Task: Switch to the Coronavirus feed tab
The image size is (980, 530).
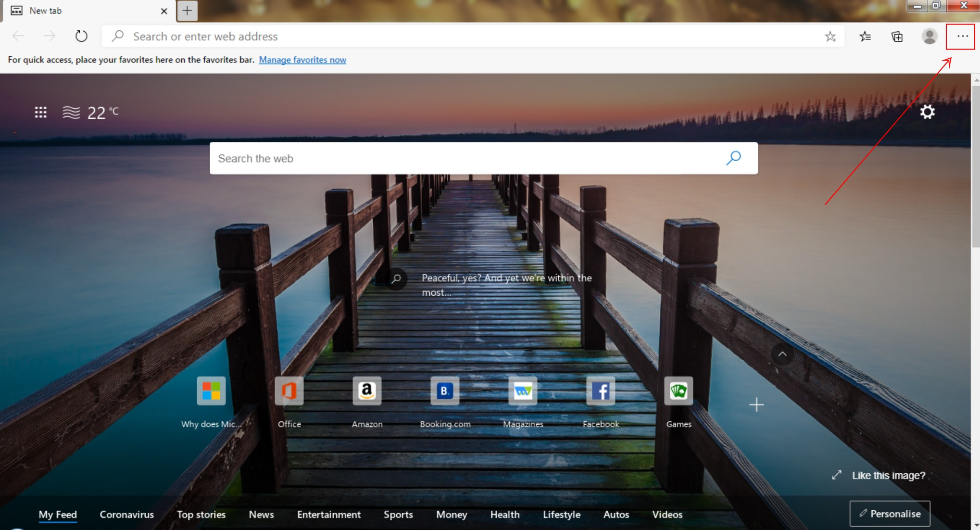Action: point(126,514)
